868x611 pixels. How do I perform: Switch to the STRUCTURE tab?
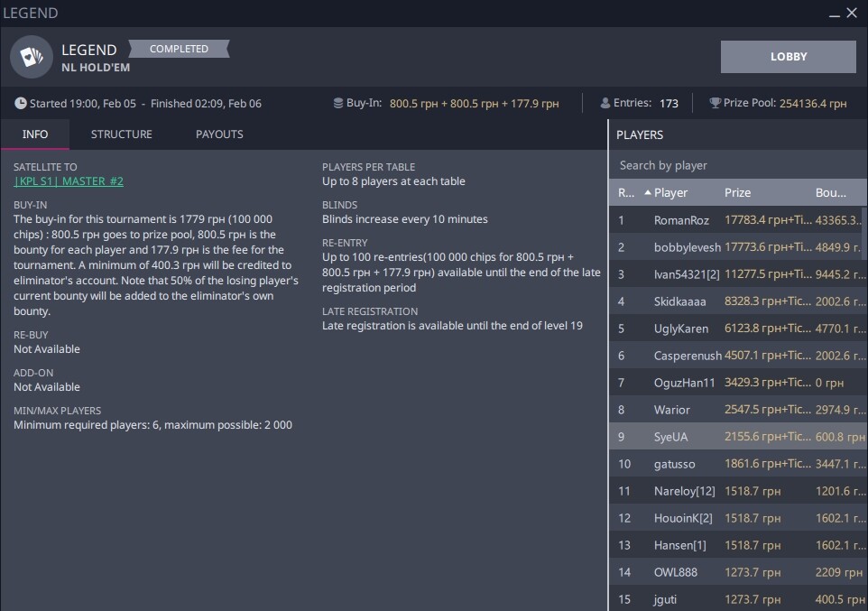click(122, 134)
